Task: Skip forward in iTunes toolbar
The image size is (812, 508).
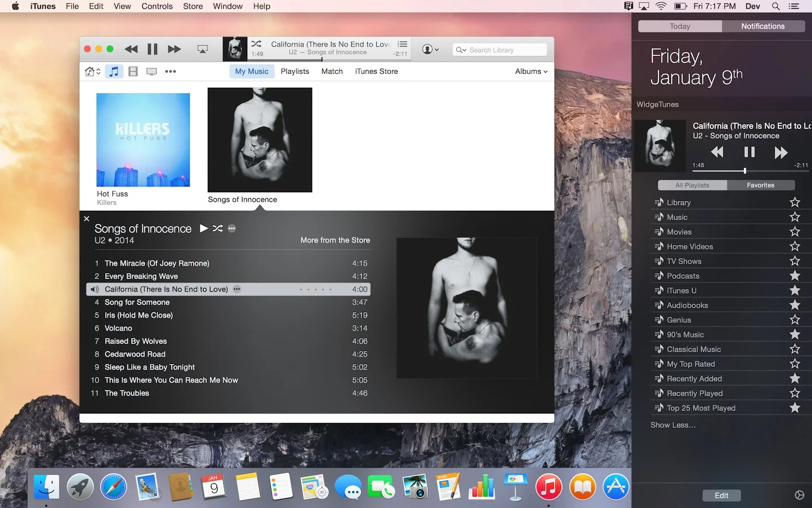Action: click(x=174, y=49)
